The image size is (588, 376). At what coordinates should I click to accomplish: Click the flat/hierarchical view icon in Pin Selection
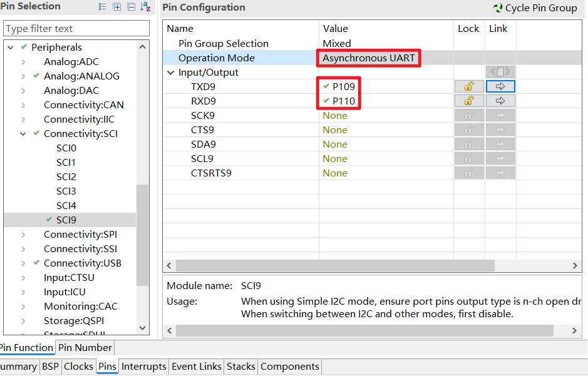102,7
